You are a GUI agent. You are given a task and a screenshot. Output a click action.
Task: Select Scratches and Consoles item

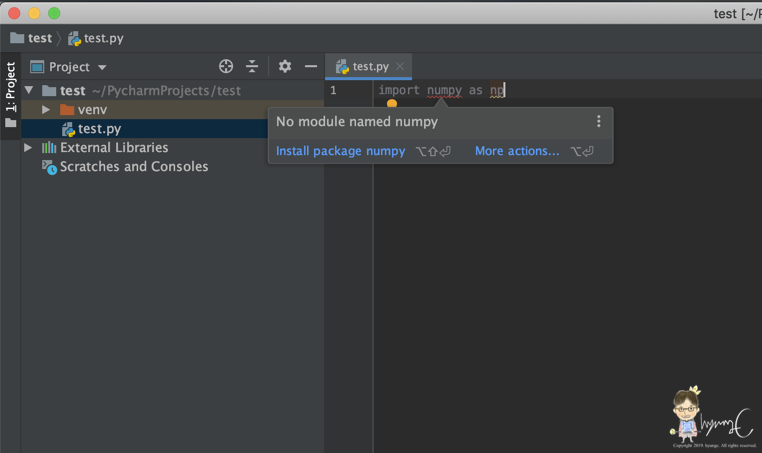click(x=134, y=166)
